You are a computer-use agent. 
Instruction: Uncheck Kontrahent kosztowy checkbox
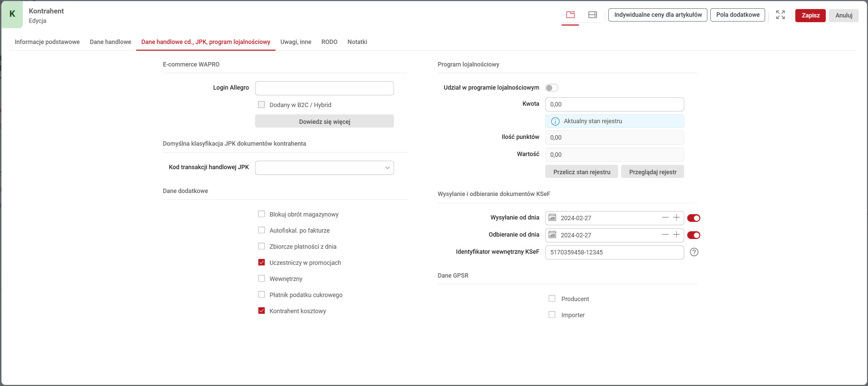click(x=261, y=311)
